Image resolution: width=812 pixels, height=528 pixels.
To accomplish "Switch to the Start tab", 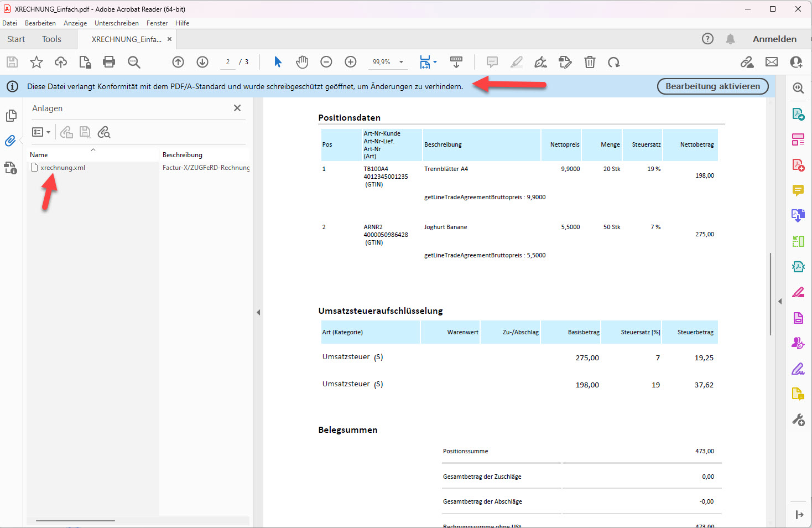I will click(x=16, y=39).
